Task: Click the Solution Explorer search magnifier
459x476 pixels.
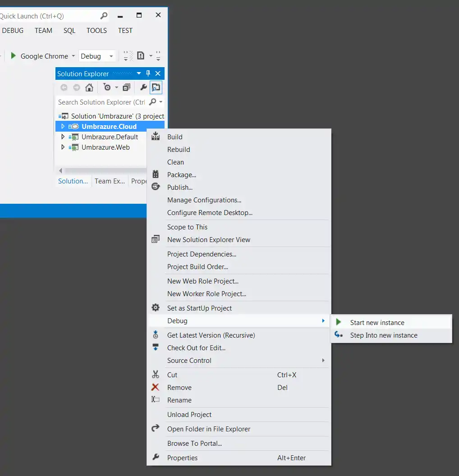Action: 153,102
